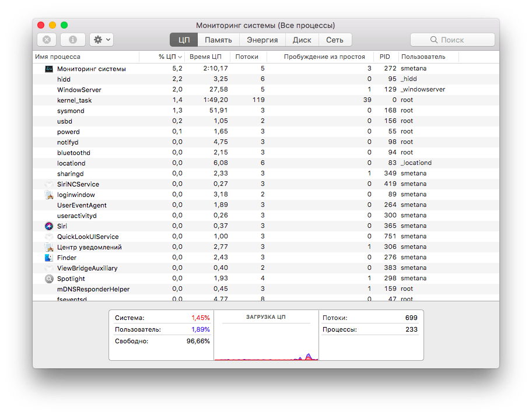Click the Пользователь 1,89% value
Image resolution: width=532 pixels, height=415 pixels.
(201, 329)
